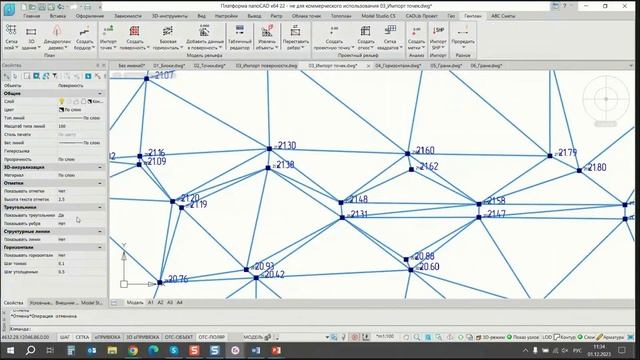Open the Табличный редактор
The image size is (640, 360).
pyautogui.click(x=240, y=37)
